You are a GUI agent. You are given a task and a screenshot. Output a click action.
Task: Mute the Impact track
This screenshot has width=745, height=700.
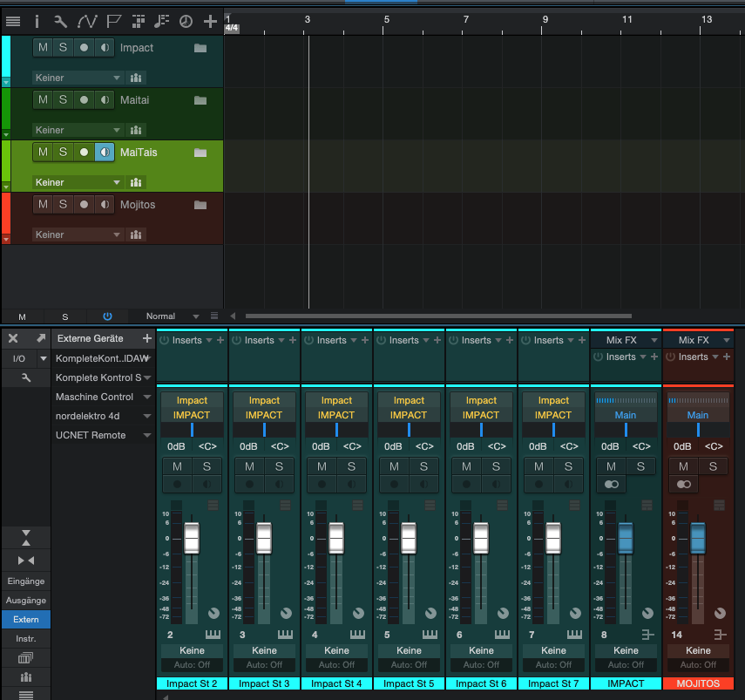click(43, 48)
